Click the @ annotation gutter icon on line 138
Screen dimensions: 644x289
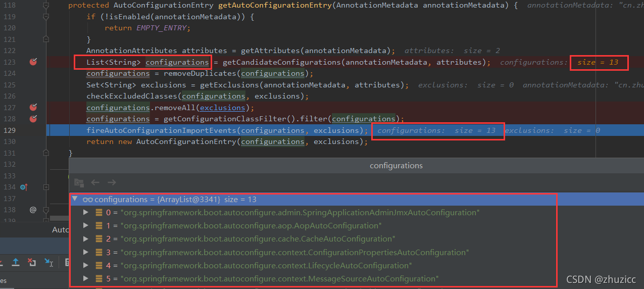tap(33, 210)
